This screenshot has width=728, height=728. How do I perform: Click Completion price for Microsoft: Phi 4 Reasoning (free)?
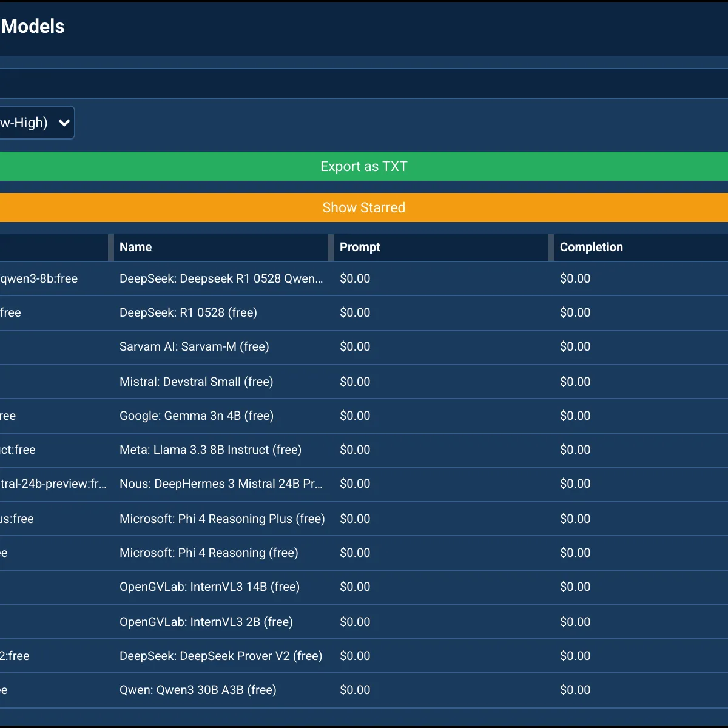[x=575, y=553]
